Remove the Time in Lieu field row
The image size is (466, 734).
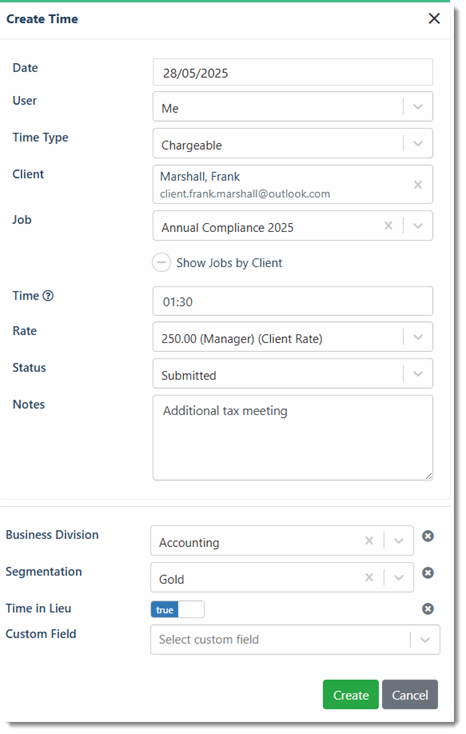coord(428,609)
